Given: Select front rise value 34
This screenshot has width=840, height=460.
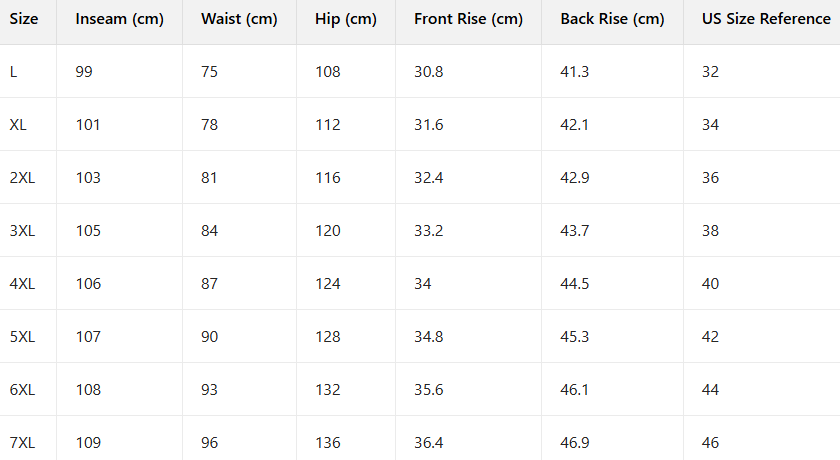Looking at the screenshot, I should (422, 284).
